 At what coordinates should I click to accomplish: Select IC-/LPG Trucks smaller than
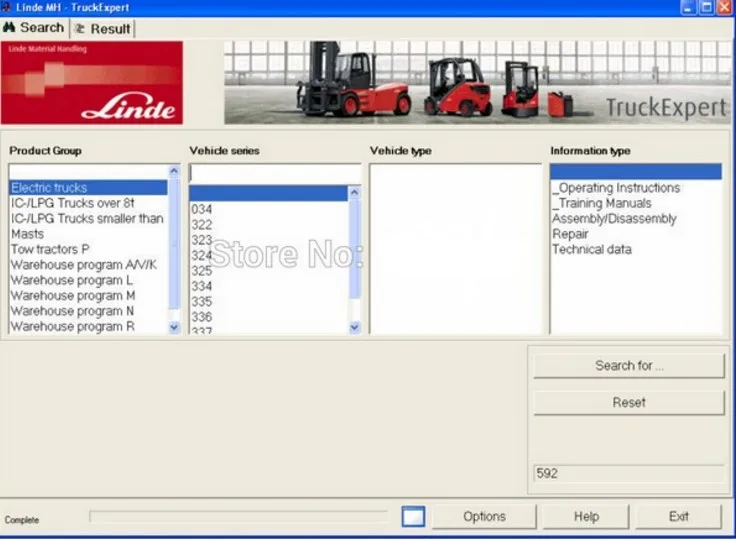pyautogui.click(x=88, y=219)
